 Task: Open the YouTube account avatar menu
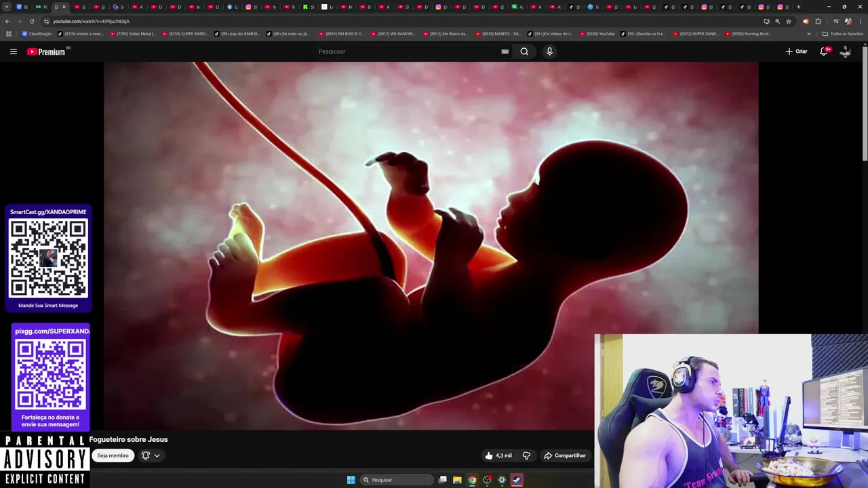(845, 52)
